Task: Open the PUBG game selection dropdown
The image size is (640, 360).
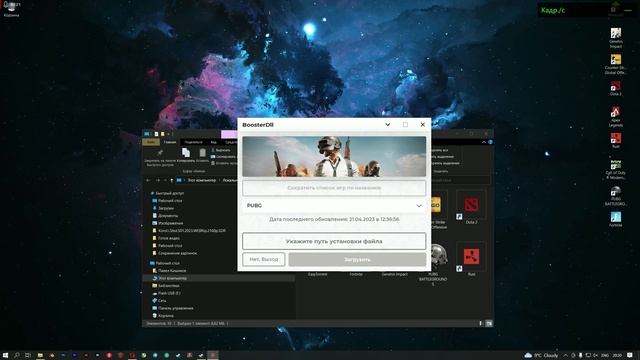Action: 334,206
